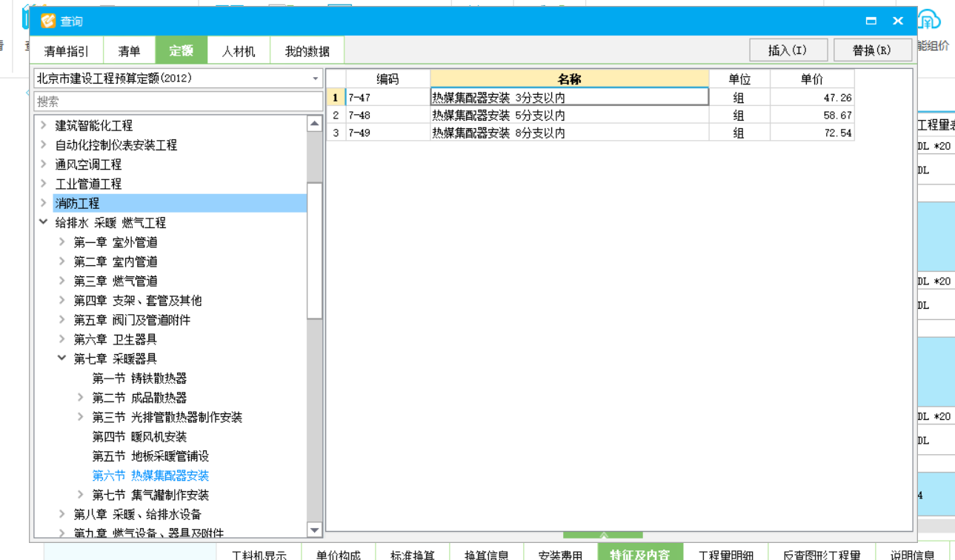This screenshot has width=955, height=560.
Task: Expand 第六章 卫生器具
Action: (62, 339)
